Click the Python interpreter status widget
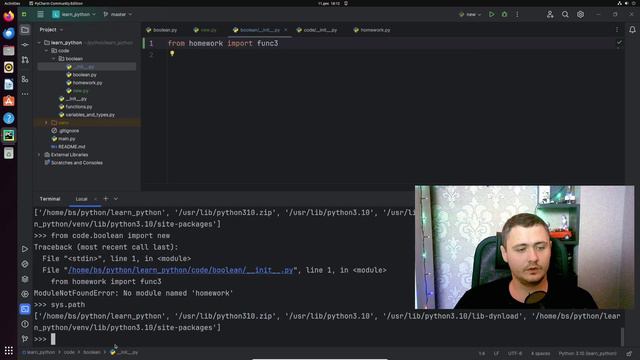Image resolution: width=640 pixels, height=360 pixels. click(588, 353)
